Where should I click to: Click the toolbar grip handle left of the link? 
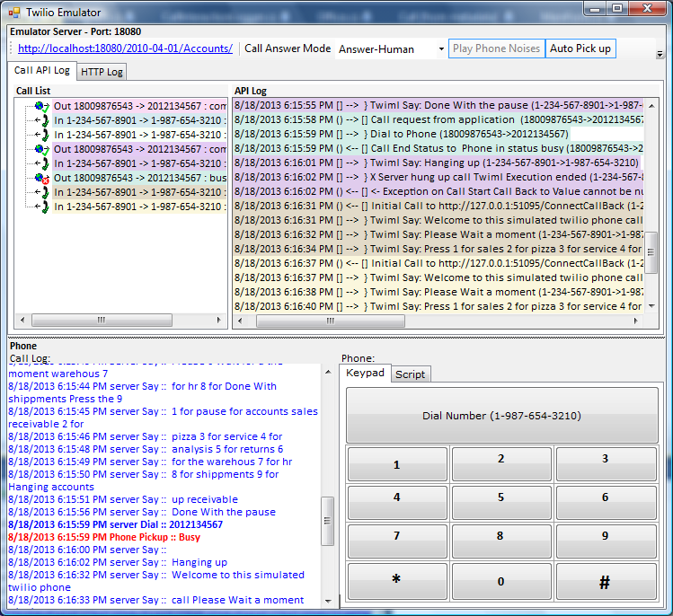tap(12, 48)
